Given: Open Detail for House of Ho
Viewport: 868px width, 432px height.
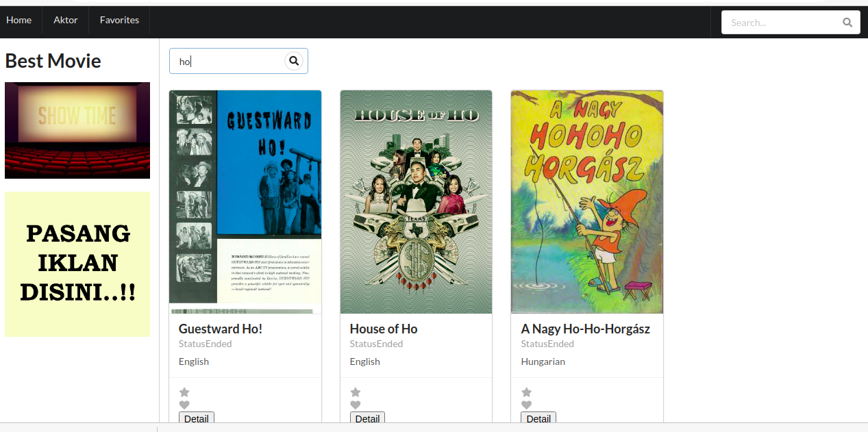Looking at the screenshot, I should [368, 418].
